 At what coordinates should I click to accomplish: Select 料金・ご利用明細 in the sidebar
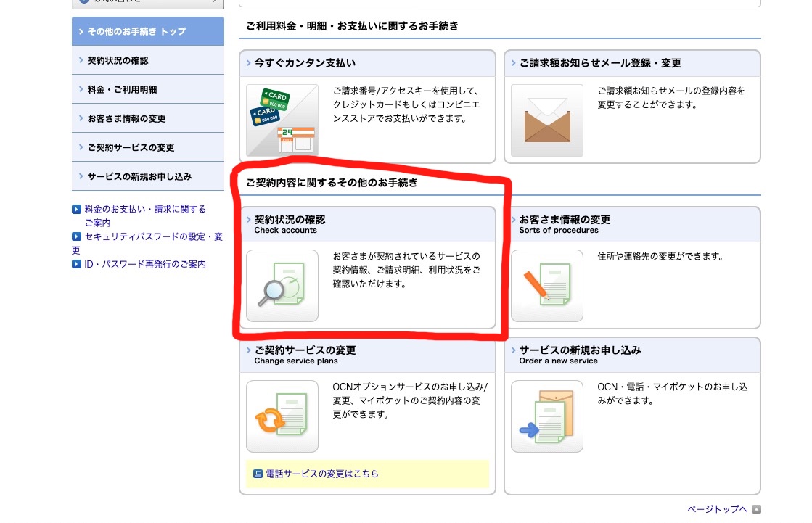(116, 88)
